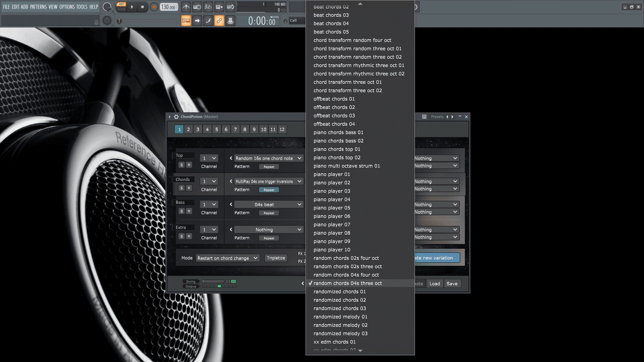Toggle Repeat for the Chords pattern
The width and height of the screenshot is (644, 362).
point(269,190)
